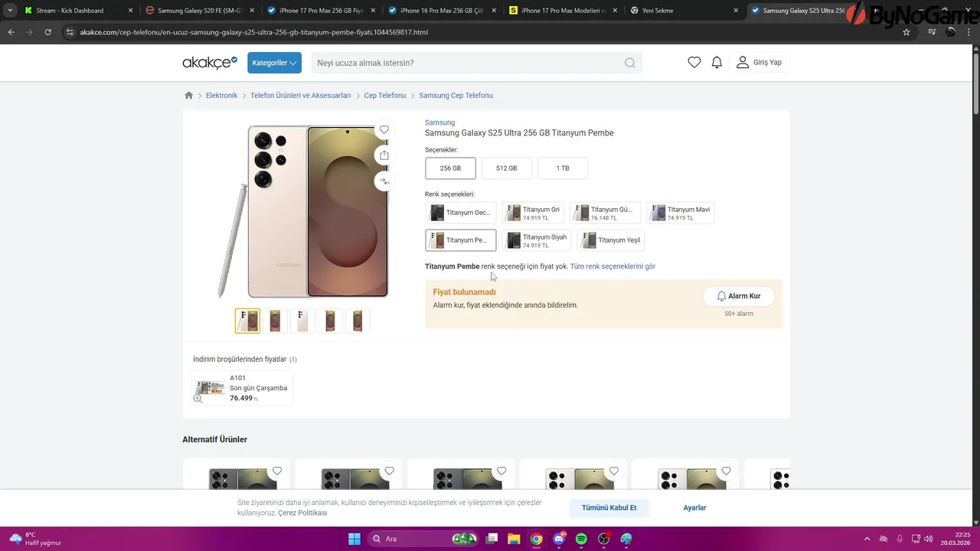Click the akakçe logo
The image size is (980, 551).
tap(210, 63)
